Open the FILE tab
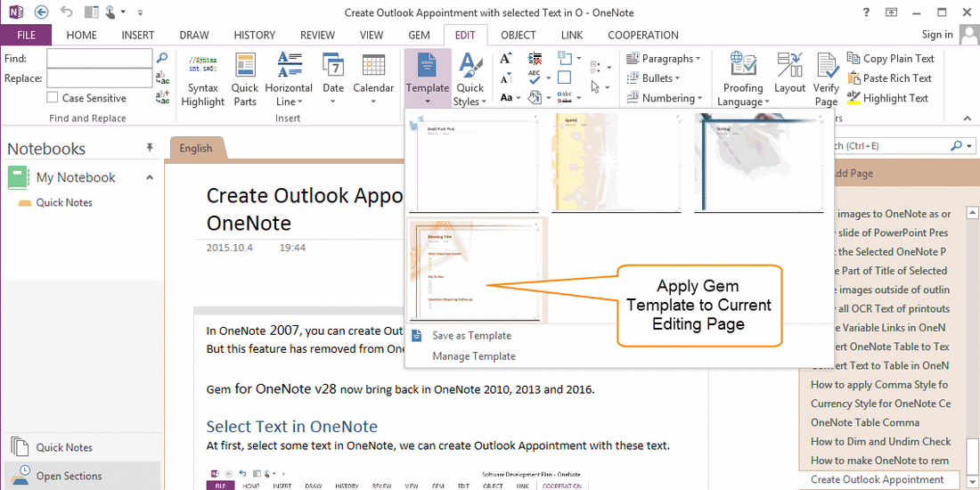 [26, 35]
